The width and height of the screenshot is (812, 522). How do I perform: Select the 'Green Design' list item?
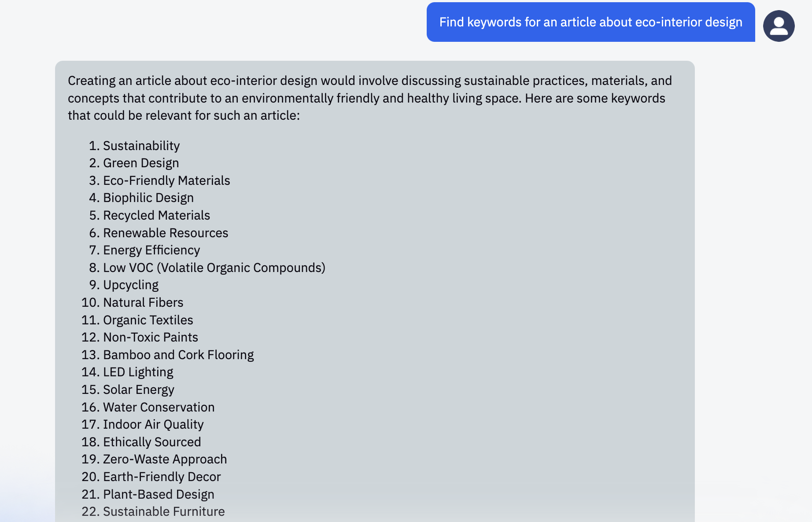[140, 163]
